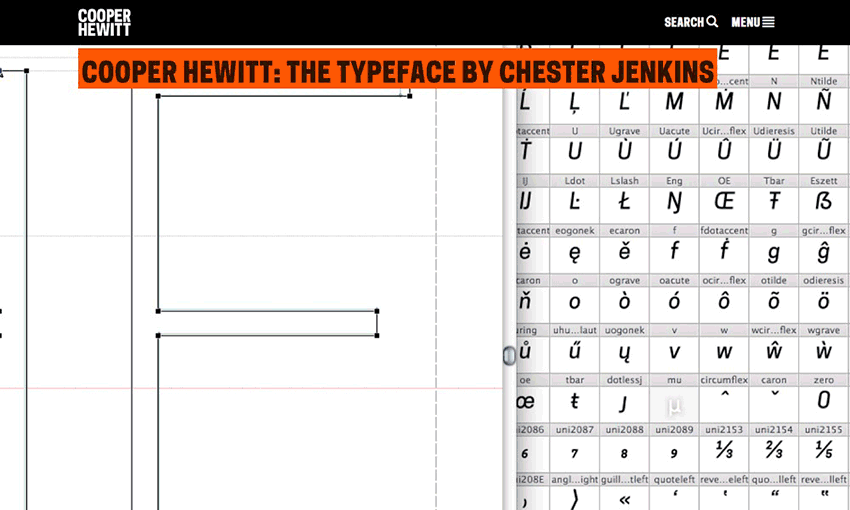Click the 'Eszett' glyph name label
Viewport: 850px width, 510px height.
pos(824,180)
